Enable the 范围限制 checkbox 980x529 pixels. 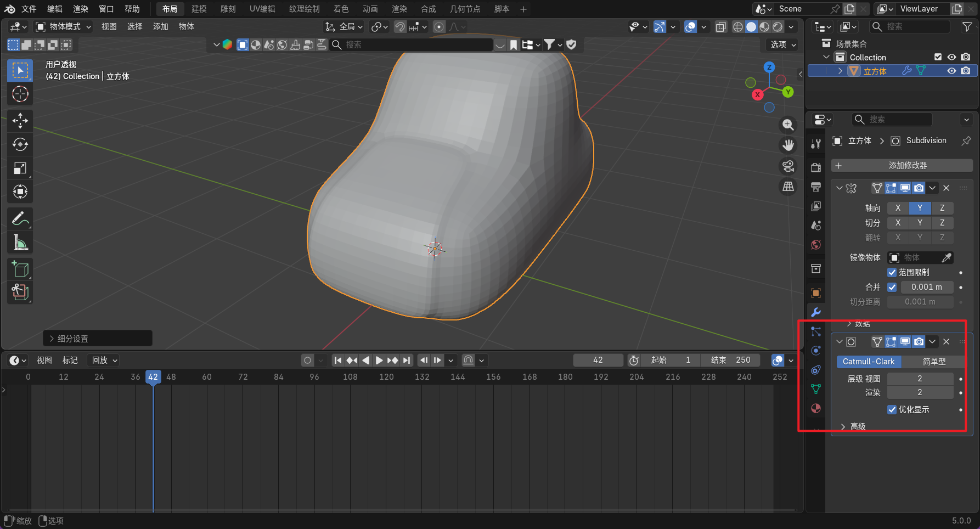892,272
